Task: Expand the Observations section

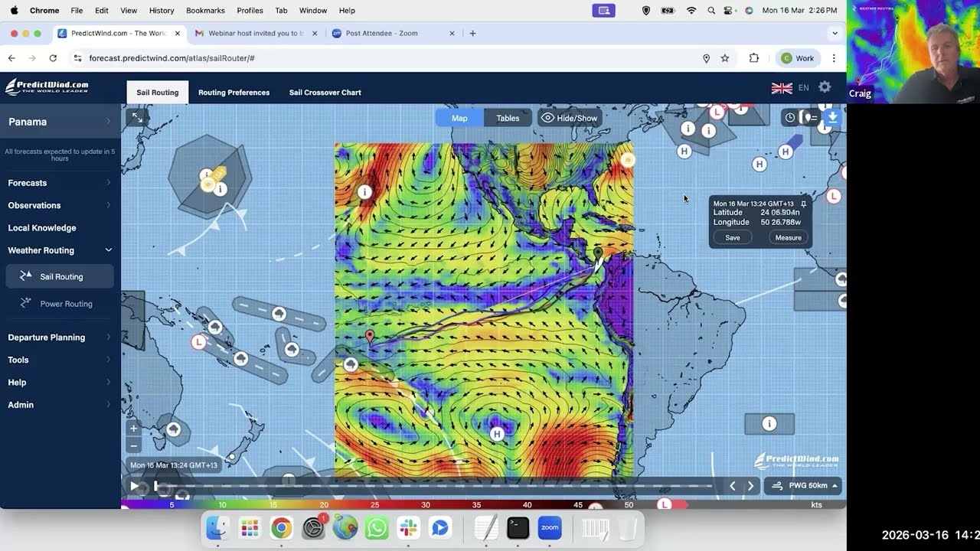Action: (60, 205)
